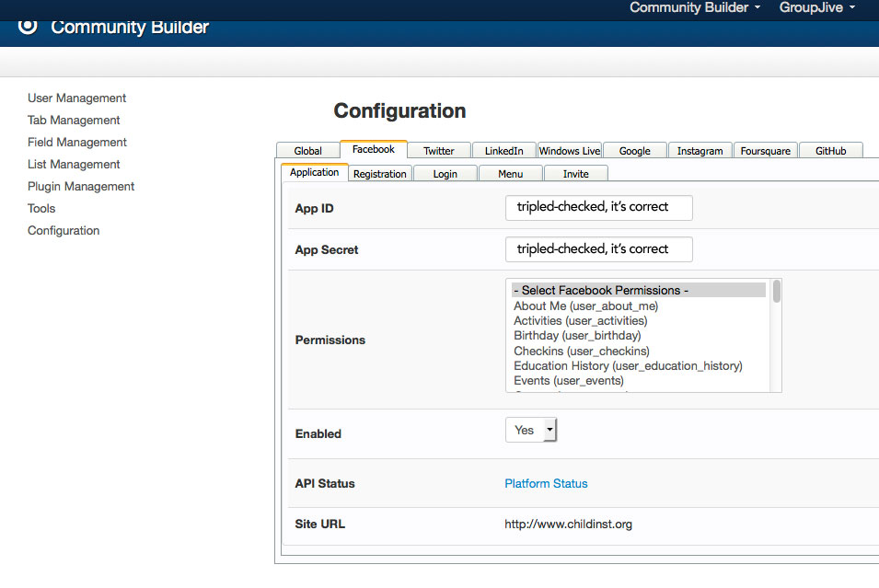Select the Application sub-tab
The height and width of the screenshot is (588, 879).
click(315, 172)
